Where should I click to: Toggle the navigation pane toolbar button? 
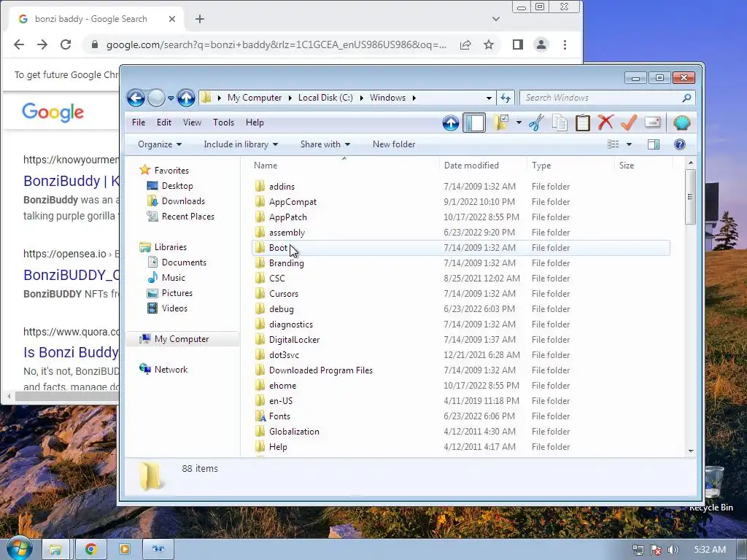click(x=474, y=122)
